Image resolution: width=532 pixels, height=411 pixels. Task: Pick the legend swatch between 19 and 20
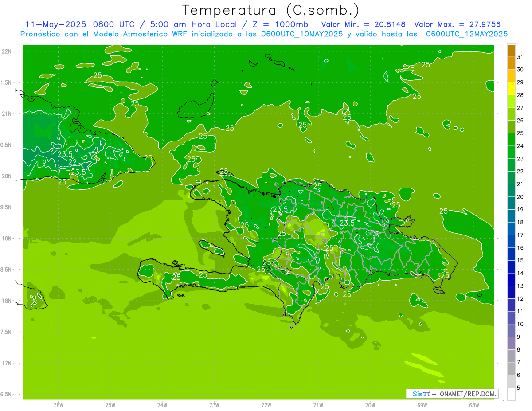pos(511,203)
